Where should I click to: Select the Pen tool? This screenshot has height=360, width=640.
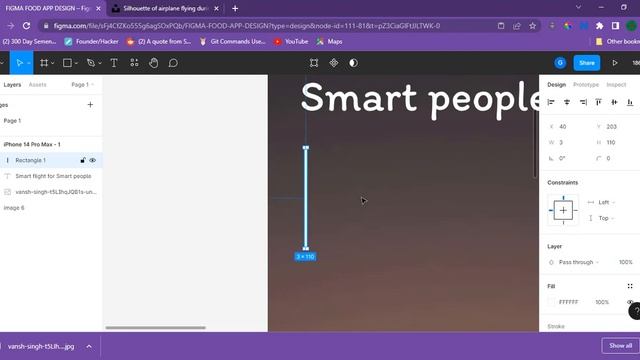91,63
